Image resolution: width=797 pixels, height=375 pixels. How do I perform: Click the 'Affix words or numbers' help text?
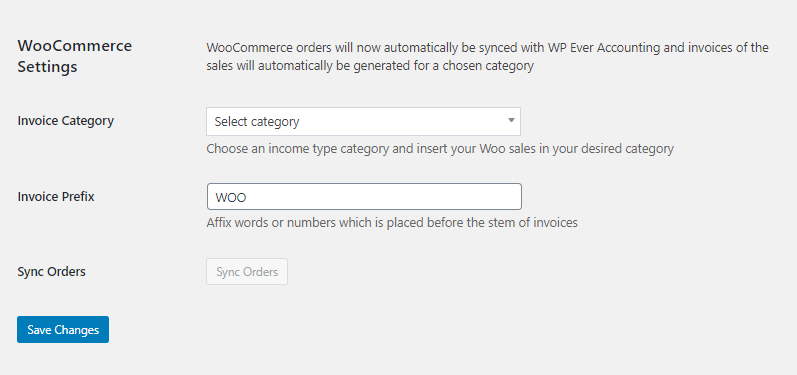[392, 223]
